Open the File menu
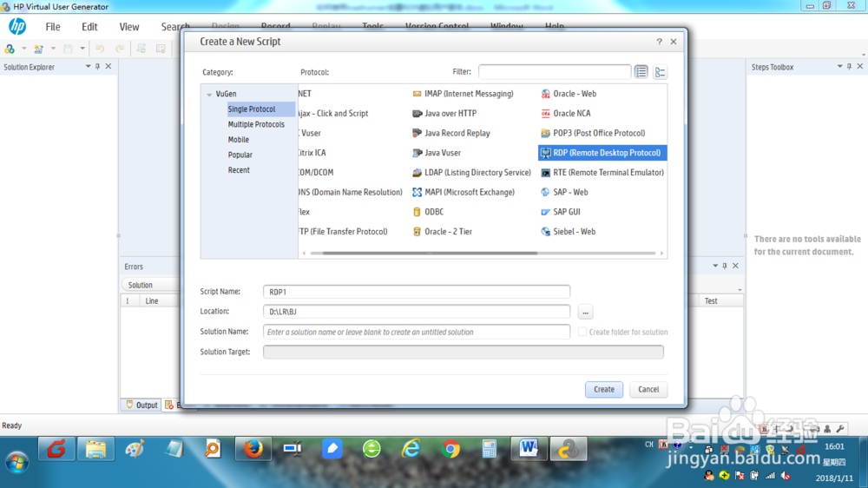Screen dimensions: 868x488 pos(53,27)
